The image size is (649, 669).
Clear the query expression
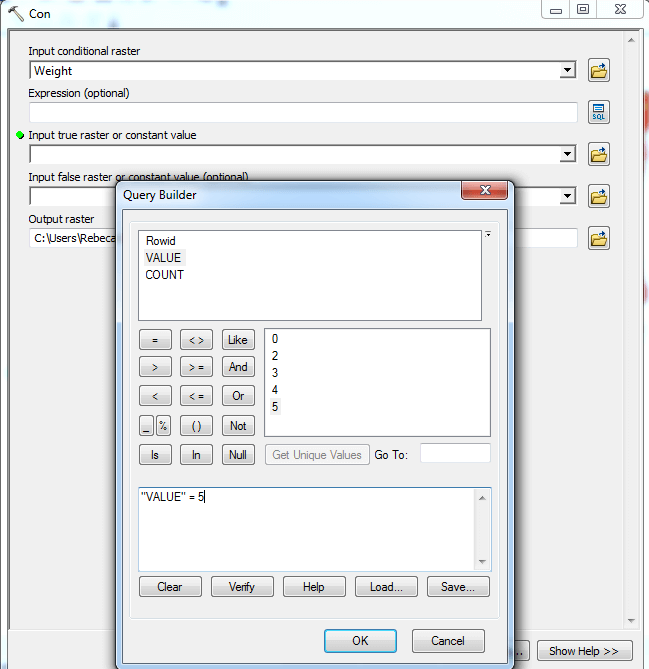pyautogui.click(x=170, y=587)
